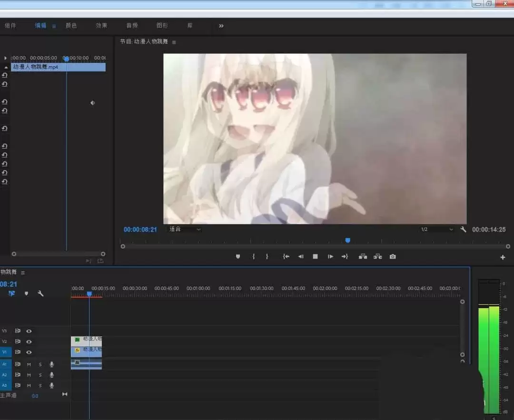Switch to the 音频 workspace tab
The width and height of the screenshot is (514, 420).
pyautogui.click(x=132, y=26)
